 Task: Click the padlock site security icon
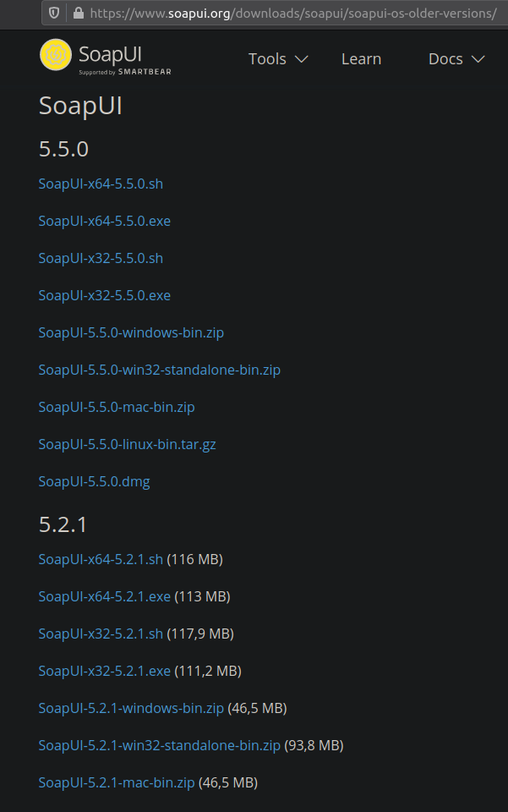coord(79,14)
